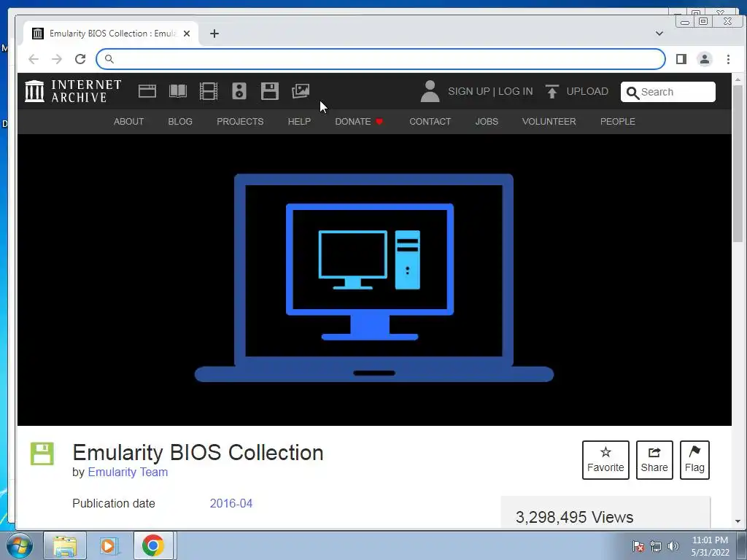Select the Emularity BIOS Collection browser tab

click(x=111, y=34)
